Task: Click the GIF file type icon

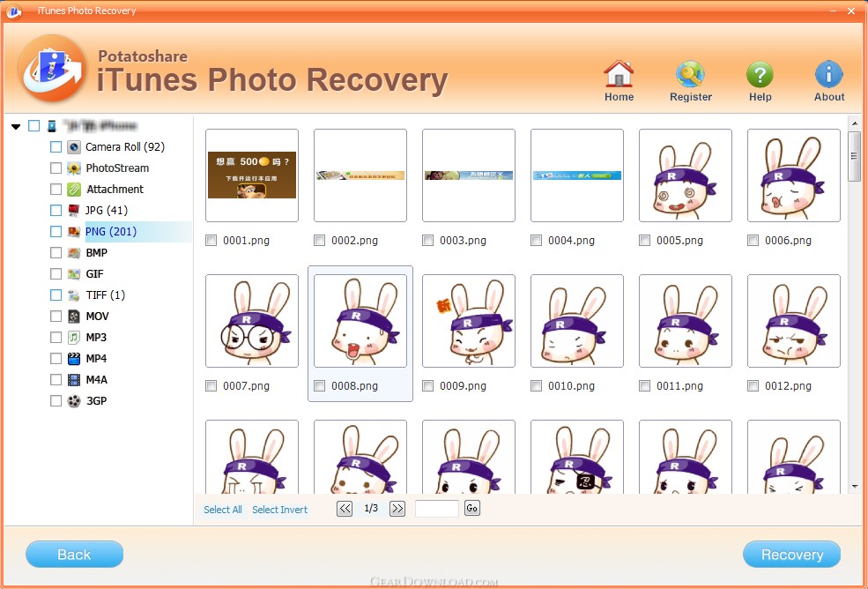Action: coord(74,273)
